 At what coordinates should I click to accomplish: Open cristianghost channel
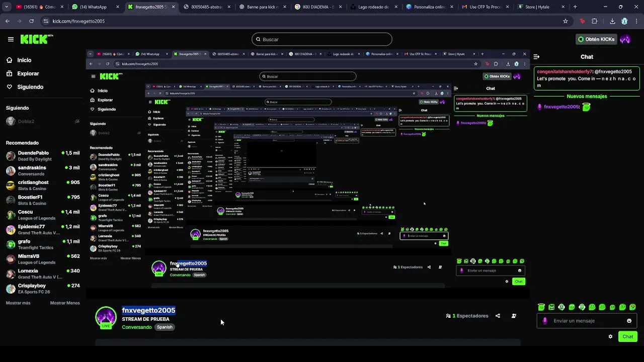(x=42, y=186)
